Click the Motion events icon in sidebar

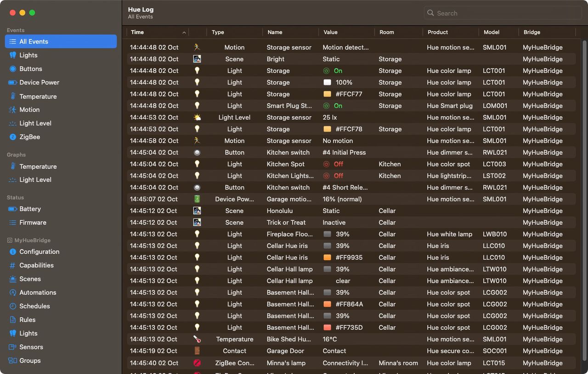pyautogui.click(x=13, y=110)
